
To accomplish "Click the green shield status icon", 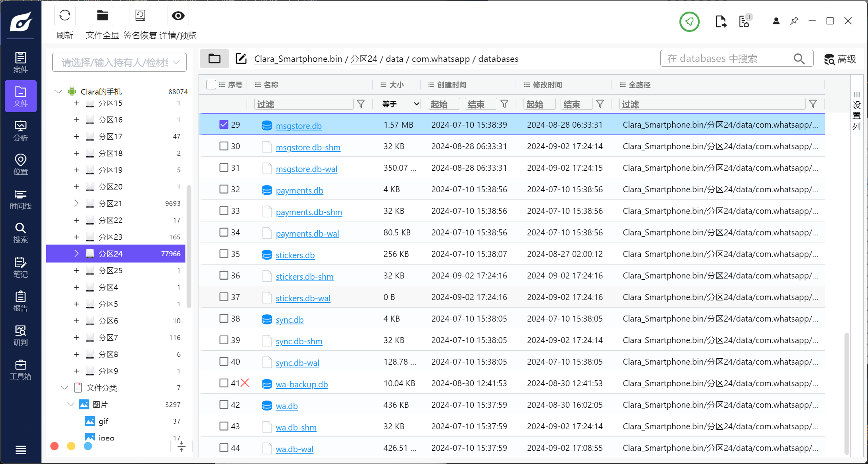I will coord(689,22).
